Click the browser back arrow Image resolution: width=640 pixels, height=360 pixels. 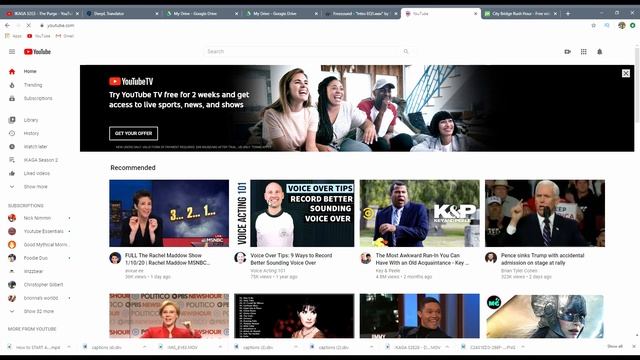(x=7, y=25)
